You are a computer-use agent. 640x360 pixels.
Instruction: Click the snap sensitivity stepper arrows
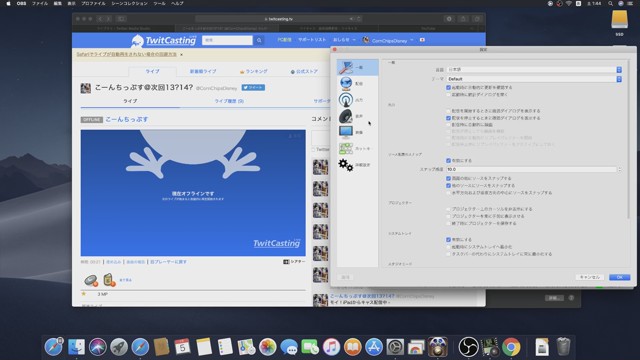coord(620,169)
